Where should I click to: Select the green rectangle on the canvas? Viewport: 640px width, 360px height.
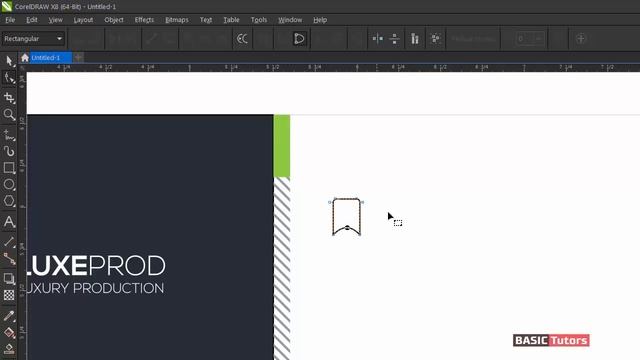(x=282, y=146)
